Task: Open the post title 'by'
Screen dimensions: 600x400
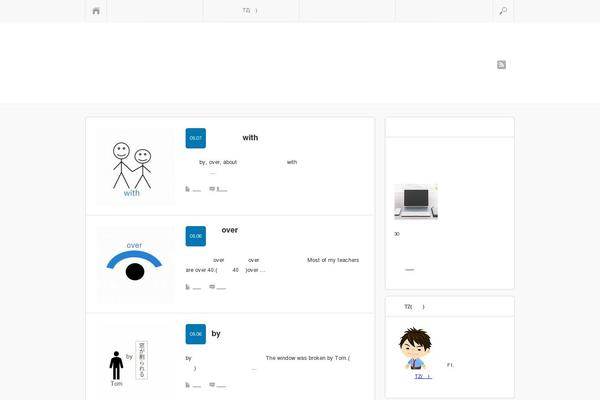Action: pyautogui.click(x=216, y=333)
